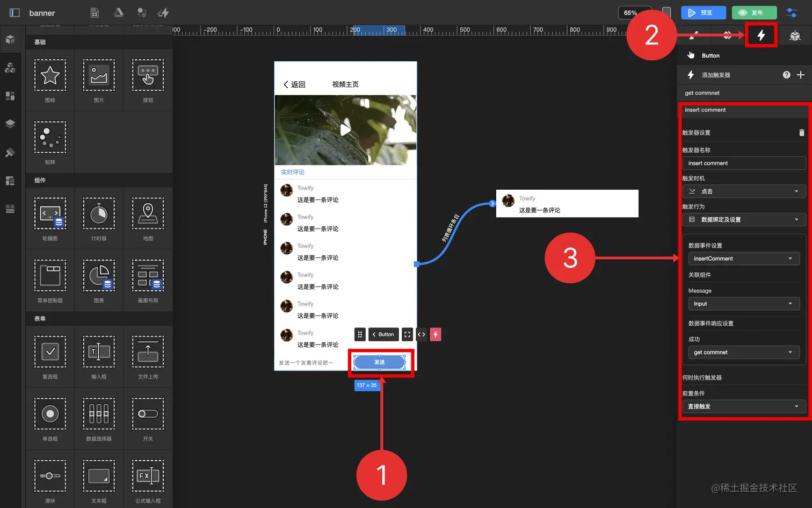Switch to the code diamond tab in right panel

727,36
